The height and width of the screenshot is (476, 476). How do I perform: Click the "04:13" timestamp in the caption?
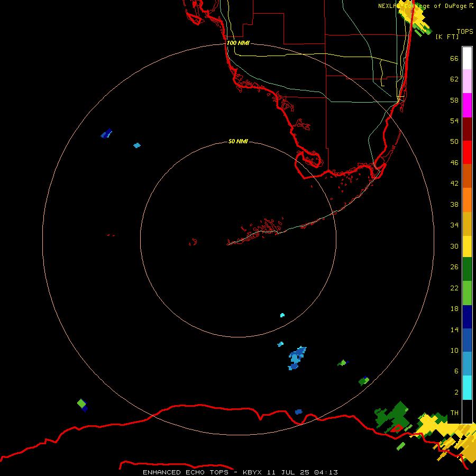pyautogui.click(x=326, y=472)
